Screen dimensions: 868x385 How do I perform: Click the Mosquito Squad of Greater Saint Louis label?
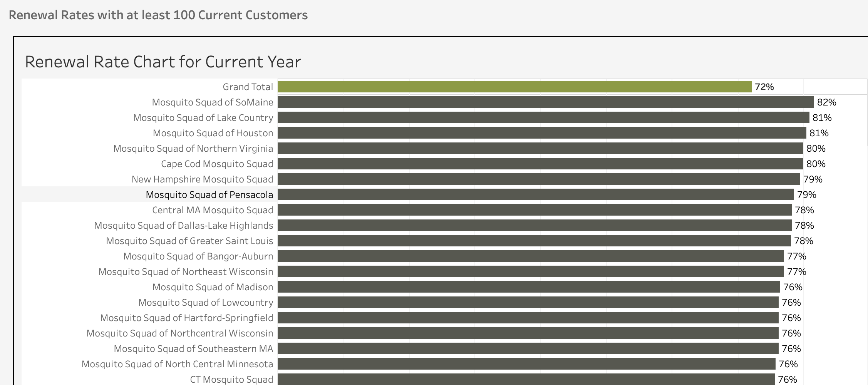click(x=189, y=241)
